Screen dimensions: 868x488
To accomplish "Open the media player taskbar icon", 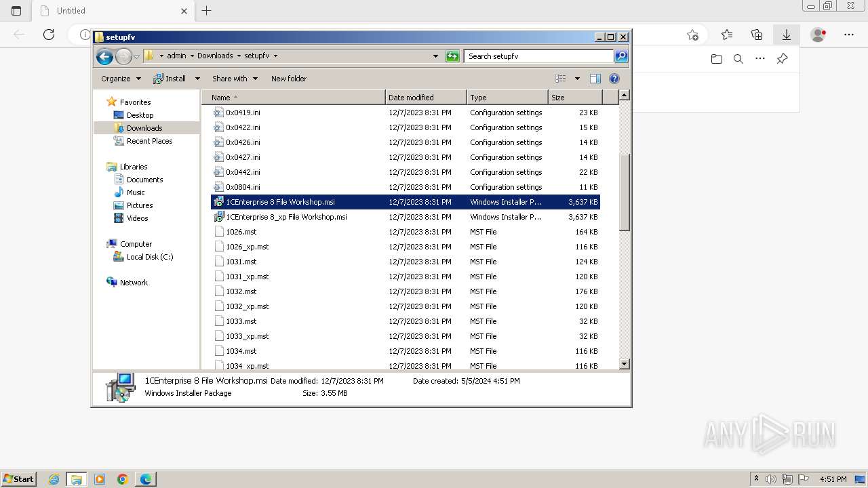I will click(x=100, y=479).
